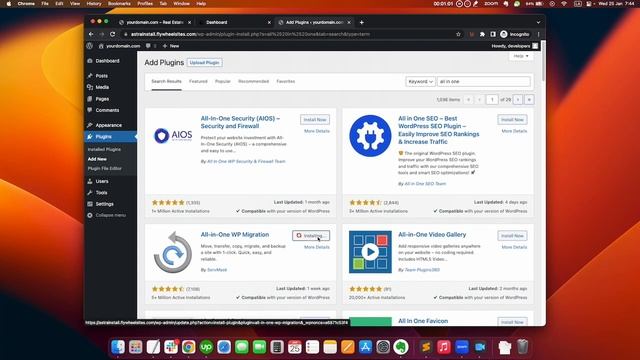Open Music app from the Dock

[444, 347]
